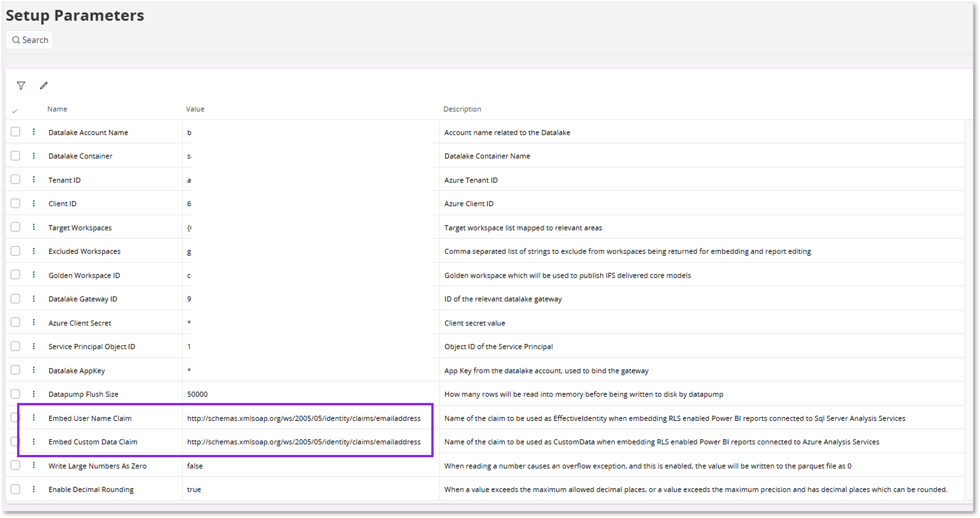Open the filter icon above the table
The height and width of the screenshot is (518, 980).
coord(21,86)
